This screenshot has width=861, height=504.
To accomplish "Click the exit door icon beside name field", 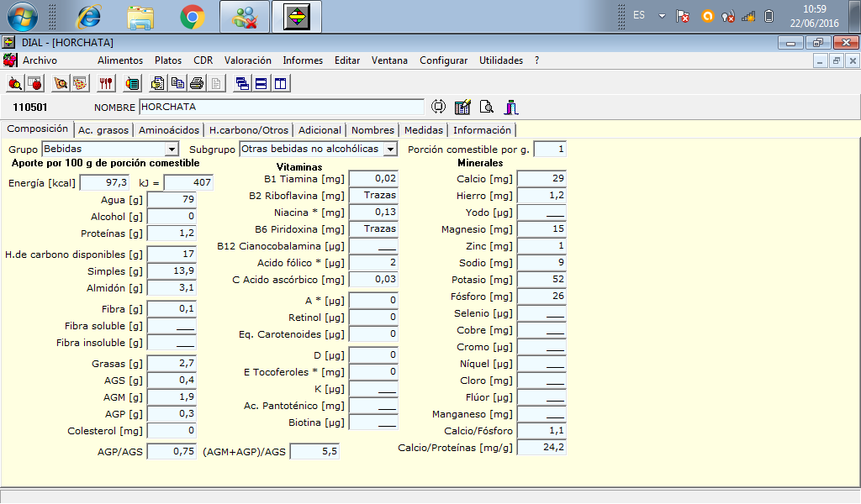I will (x=511, y=107).
